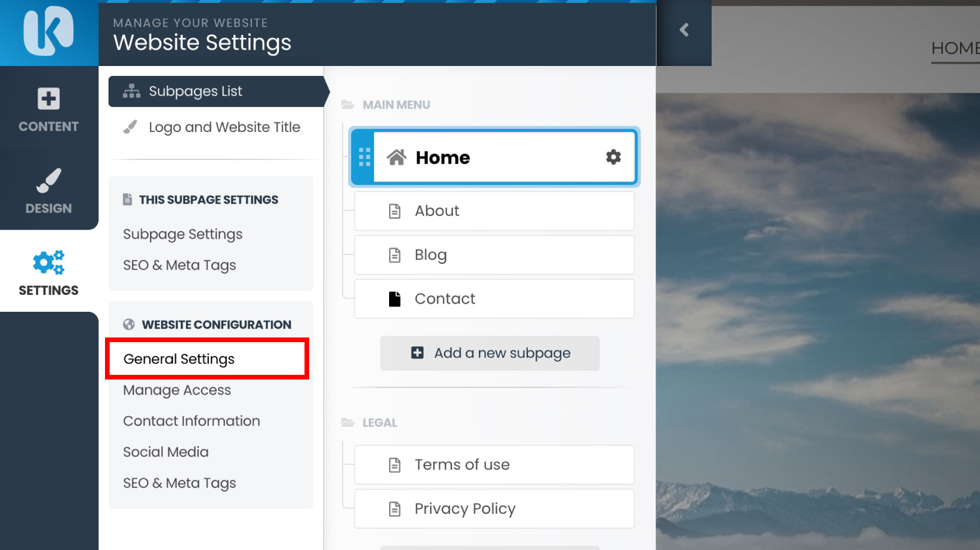Click the Website Settings title
The image size is (980, 550).
[202, 43]
